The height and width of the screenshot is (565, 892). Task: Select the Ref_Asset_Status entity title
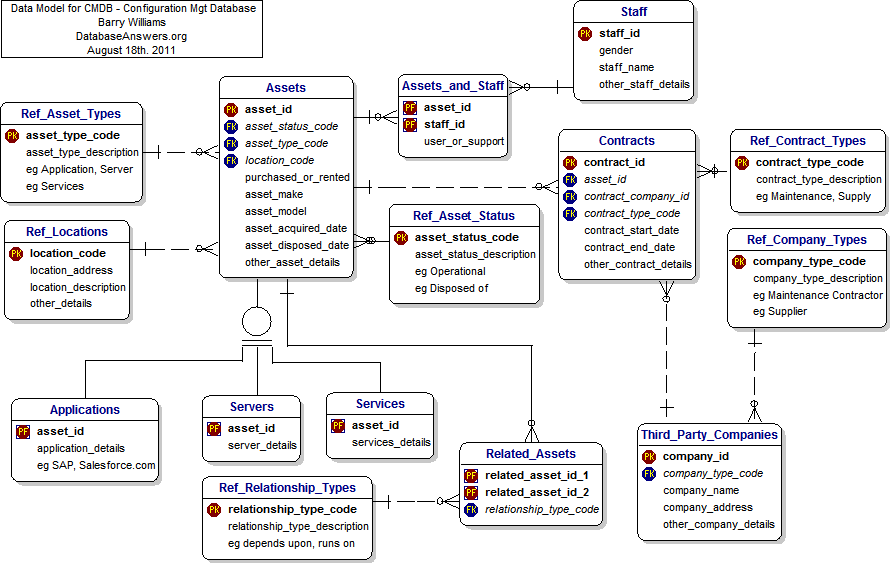tap(464, 216)
